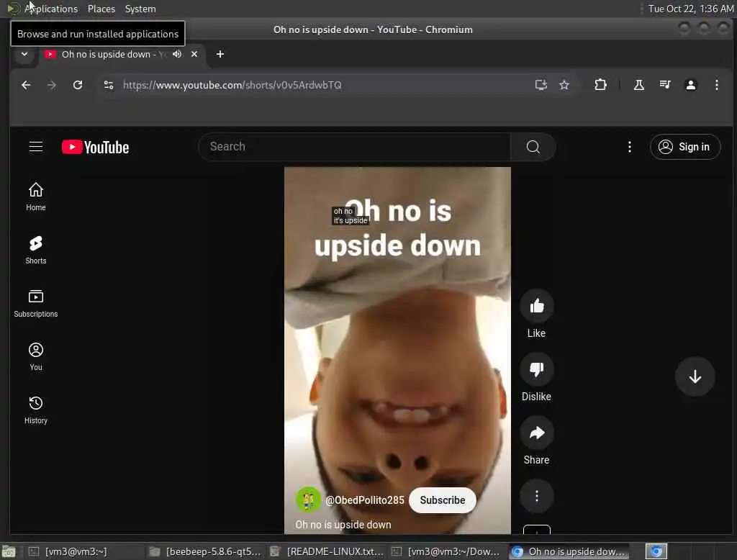Expand the tab search dropdown arrow
737x560 pixels.
coord(24,54)
